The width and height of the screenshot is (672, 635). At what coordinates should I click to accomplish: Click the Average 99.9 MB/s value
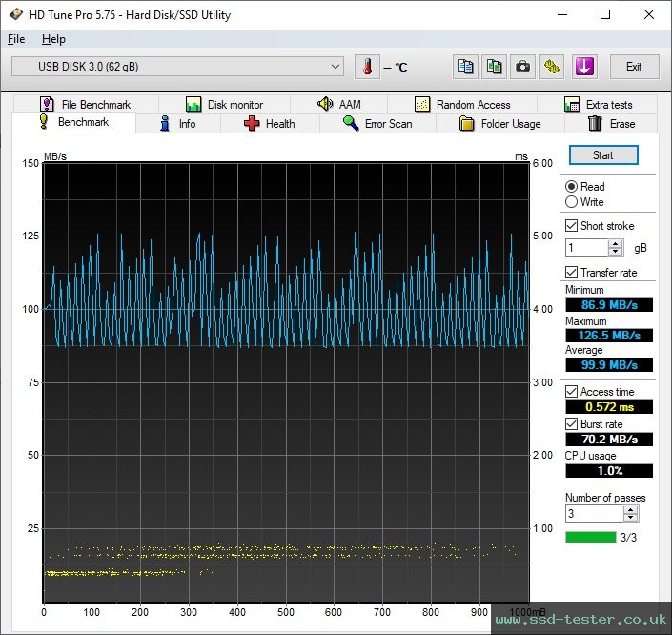(609, 365)
